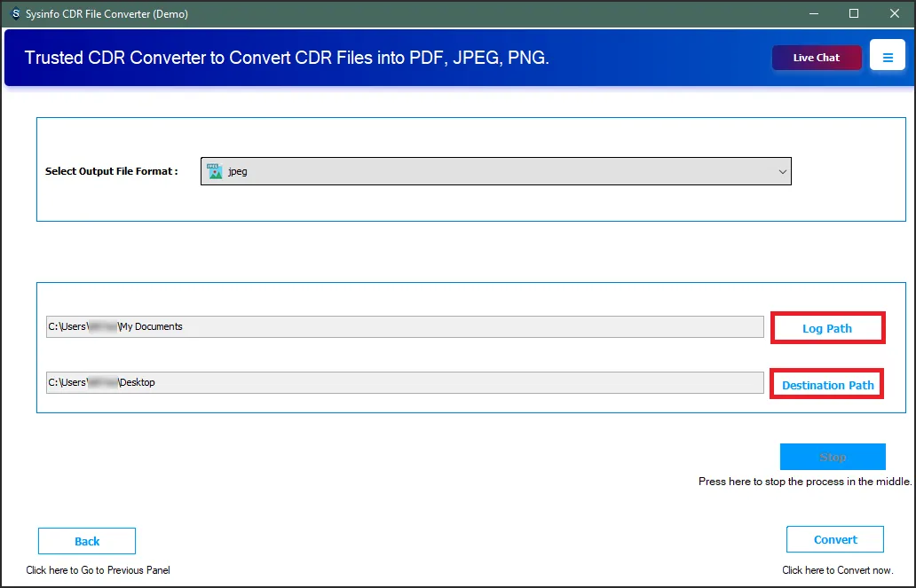Minimize the CDR File Converter window

pyautogui.click(x=813, y=13)
